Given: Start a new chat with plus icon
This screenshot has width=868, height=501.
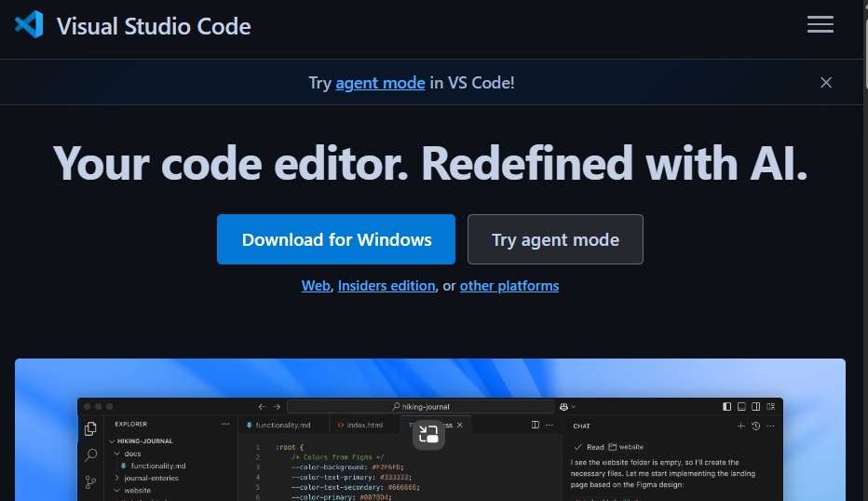Looking at the screenshot, I should coord(740,426).
